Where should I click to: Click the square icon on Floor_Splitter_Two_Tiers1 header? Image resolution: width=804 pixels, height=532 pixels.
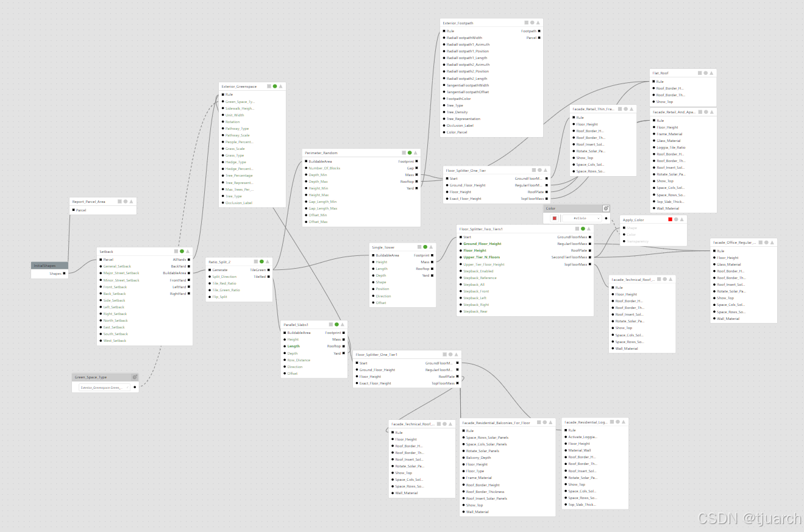[577, 229]
